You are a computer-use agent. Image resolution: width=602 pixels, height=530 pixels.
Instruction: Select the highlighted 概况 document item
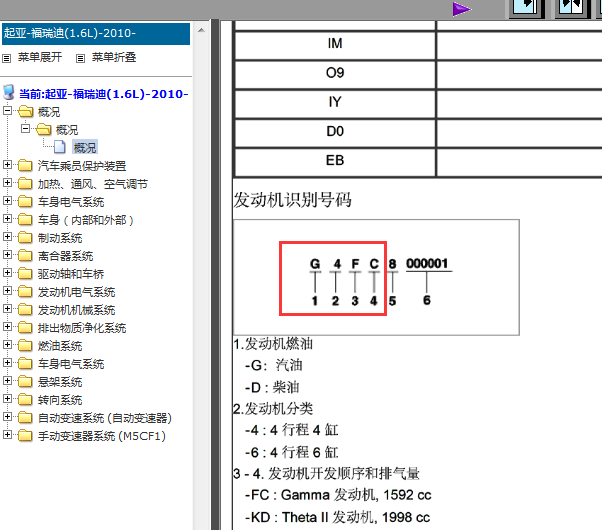[85, 147]
